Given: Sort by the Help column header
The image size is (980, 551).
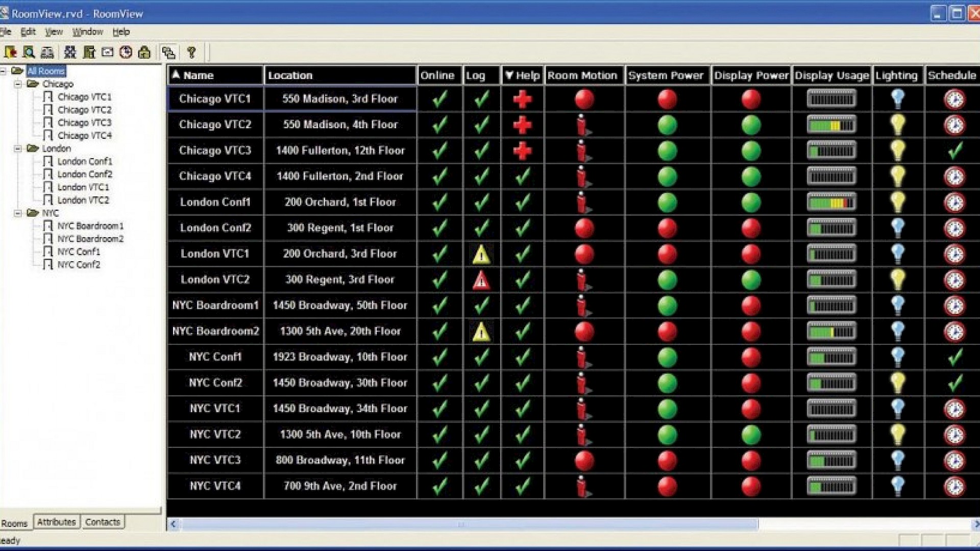Looking at the screenshot, I should pos(522,76).
